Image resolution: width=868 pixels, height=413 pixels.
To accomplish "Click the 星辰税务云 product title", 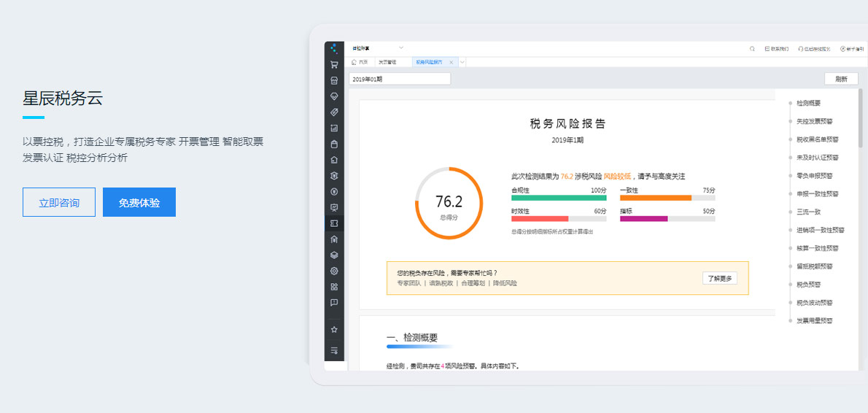I will point(63,98).
